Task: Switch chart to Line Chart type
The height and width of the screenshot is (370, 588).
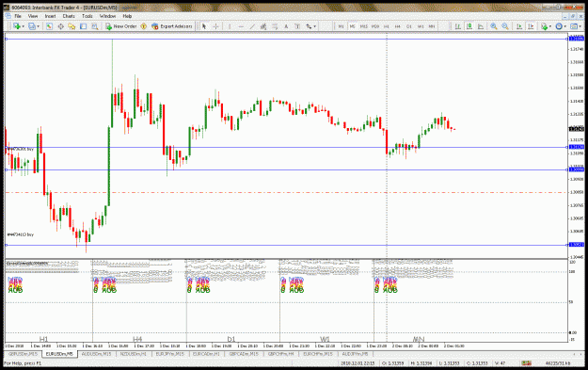Action: tap(481, 26)
